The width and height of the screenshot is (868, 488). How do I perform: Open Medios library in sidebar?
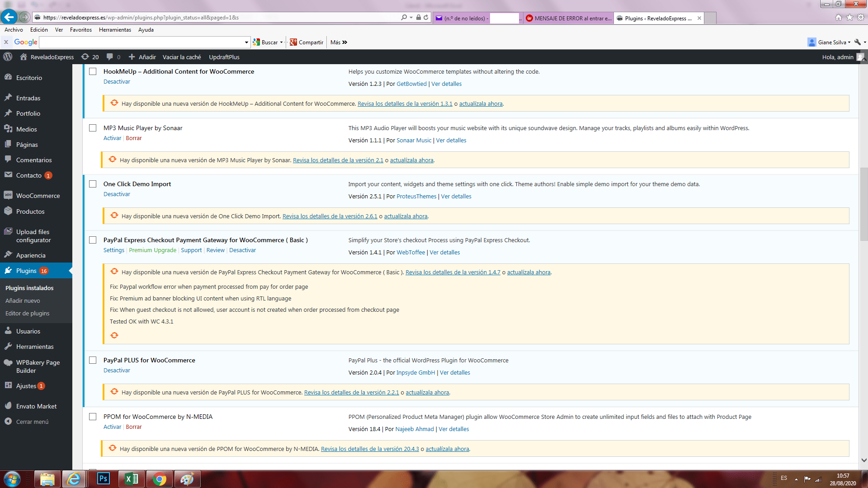point(26,129)
